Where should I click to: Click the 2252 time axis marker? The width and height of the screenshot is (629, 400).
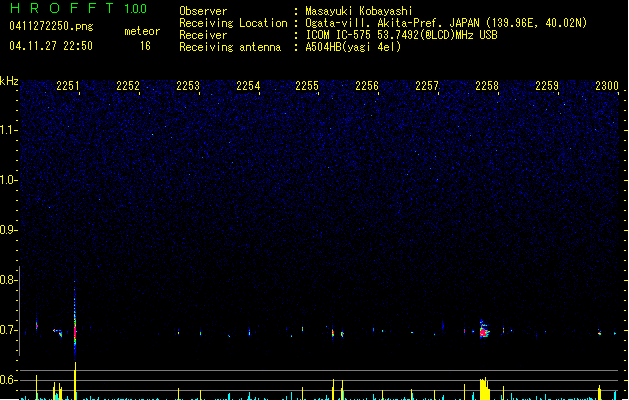click(128, 86)
